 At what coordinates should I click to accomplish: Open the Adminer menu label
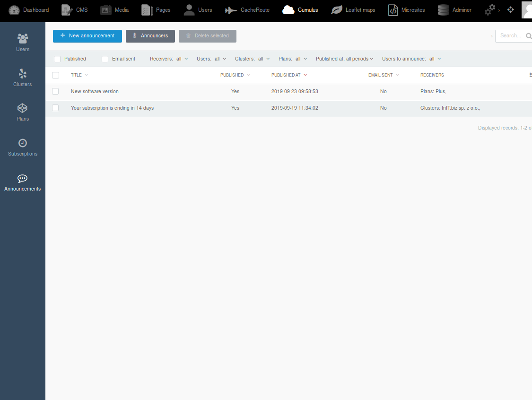(x=462, y=10)
